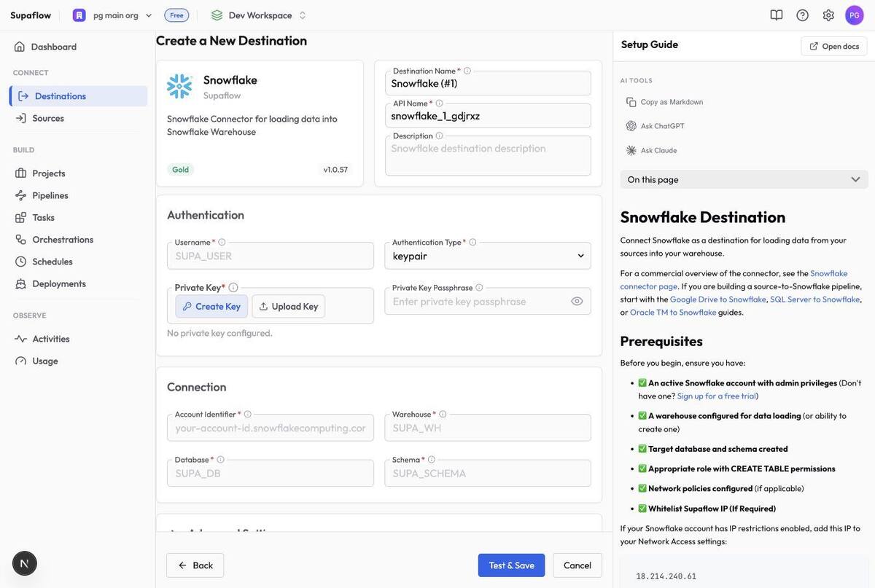Click the Ask ChatGPT icon
This screenshot has width=875, height=588.
pyautogui.click(x=631, y=126)
